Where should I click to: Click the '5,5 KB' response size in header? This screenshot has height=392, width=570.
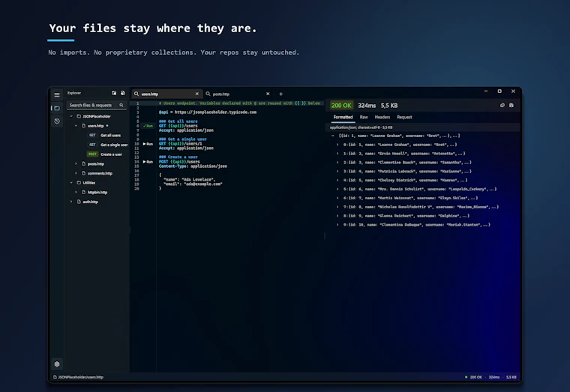pyautogui.click(x=389, y=106)
